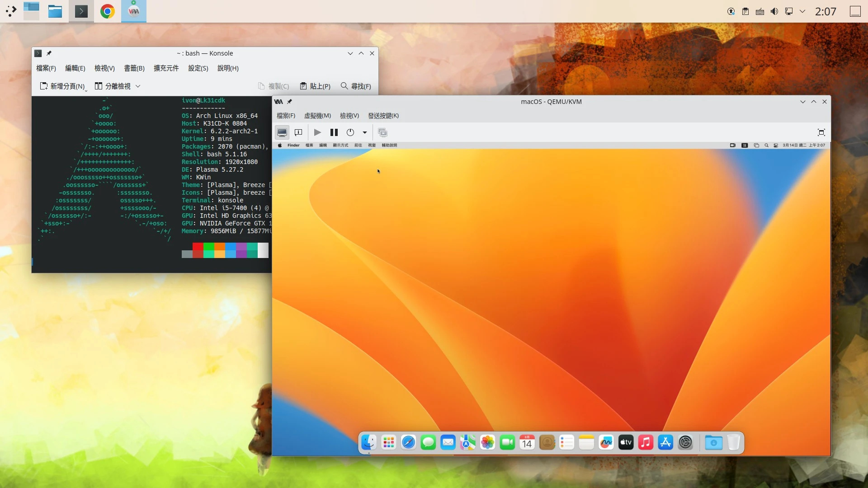The width and height of the screenshot is (868, 488).
Task: Show the graphical console view
Action: [282, 132]
